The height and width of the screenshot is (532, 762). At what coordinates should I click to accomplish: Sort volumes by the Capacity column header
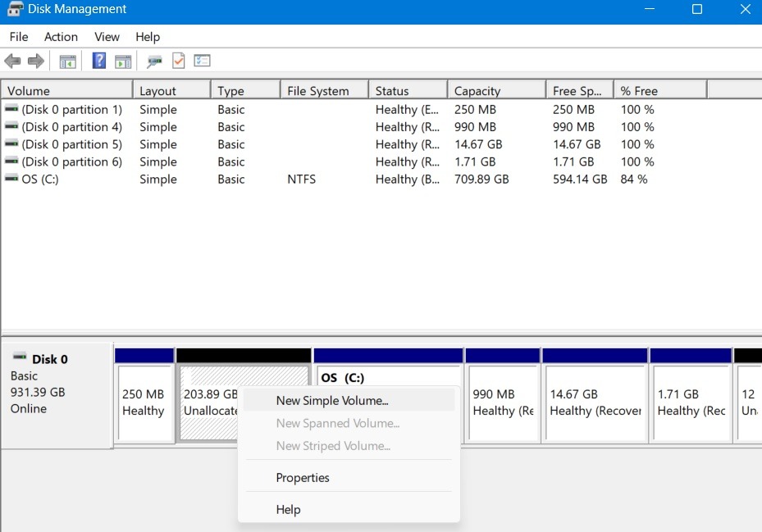click(495, 89)
